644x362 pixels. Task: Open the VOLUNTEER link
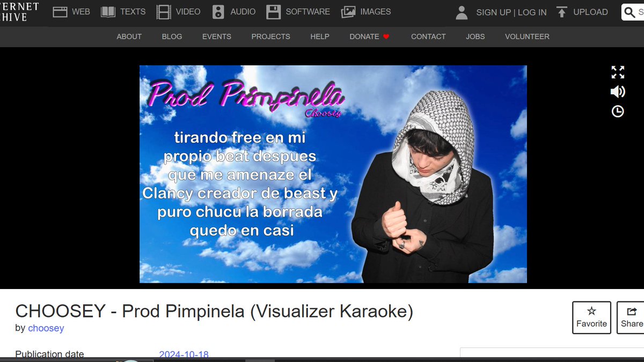coord(527,36)
